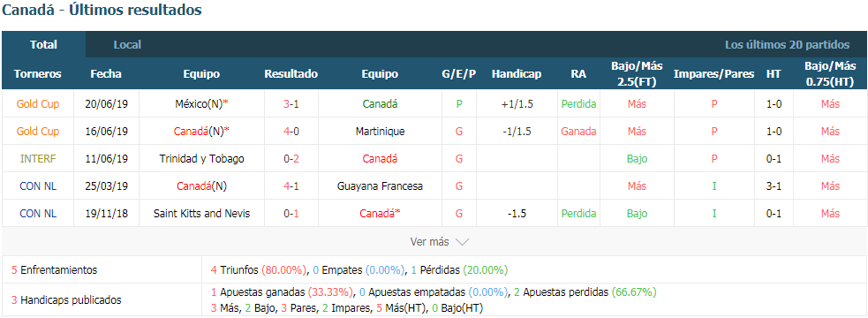This screenshot has height=318, width=868.
Task: Open the 0-2 Trinidad y Tobago result
Action: tap(291, 158)
